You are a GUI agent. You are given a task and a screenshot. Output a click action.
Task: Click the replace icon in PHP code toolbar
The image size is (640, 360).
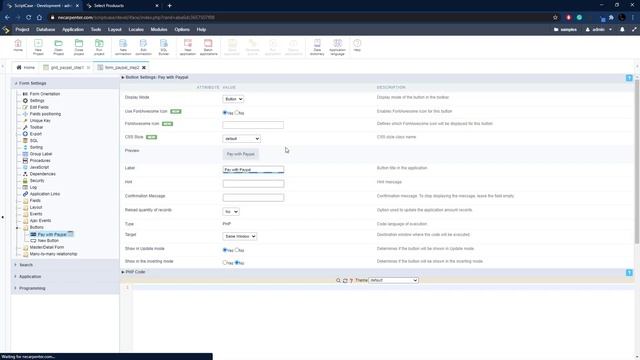345,280
